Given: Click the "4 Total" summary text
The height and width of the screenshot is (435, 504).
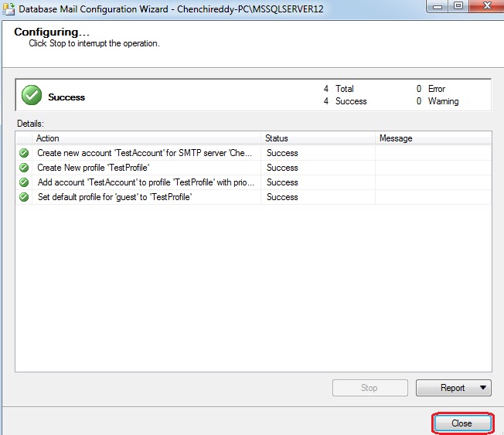Looking at the screenshot, I should point(339,89).
